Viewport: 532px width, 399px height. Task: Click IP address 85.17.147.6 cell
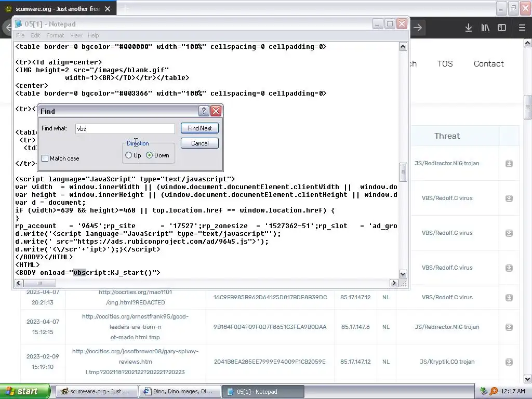pyautogui.click(x=355, y=327)
